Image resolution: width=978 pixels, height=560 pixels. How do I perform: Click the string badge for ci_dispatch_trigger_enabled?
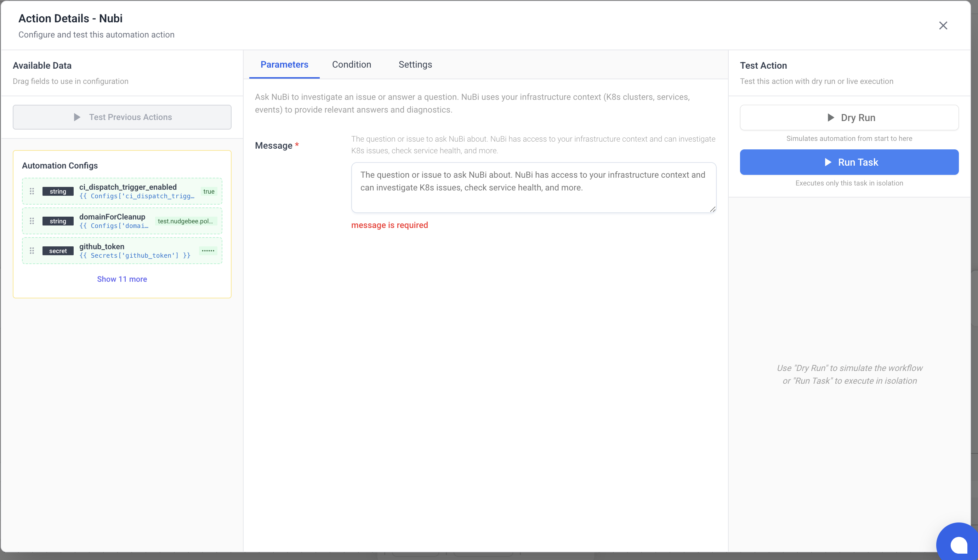click(x=58, y=191)
